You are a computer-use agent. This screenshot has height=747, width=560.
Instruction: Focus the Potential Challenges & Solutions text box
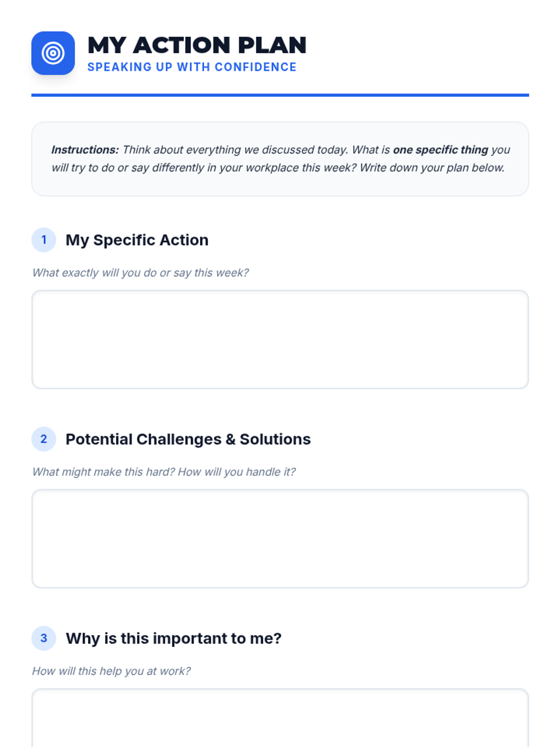[x=280, y=539]
